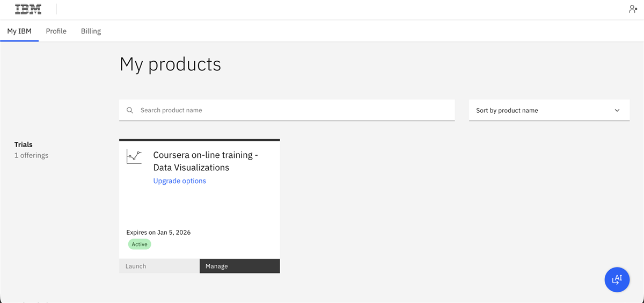Expand the sort dropdown chevron arrow

617,110
